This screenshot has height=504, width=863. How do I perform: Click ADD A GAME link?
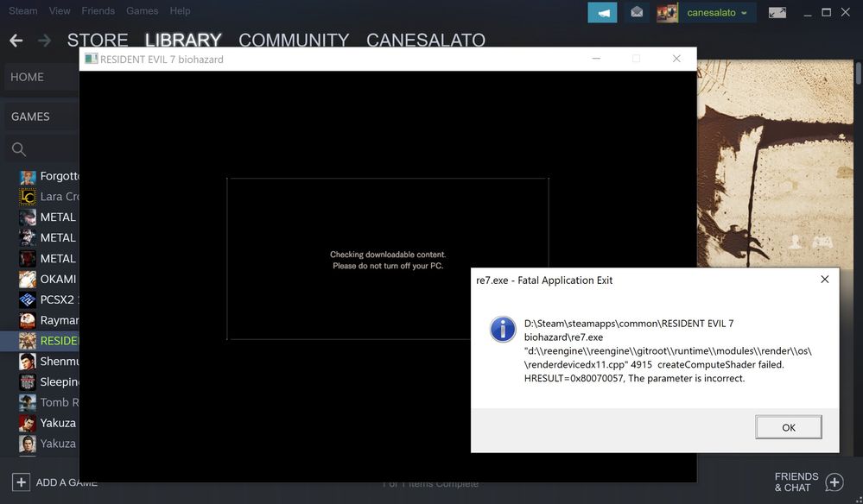(67, 482)
